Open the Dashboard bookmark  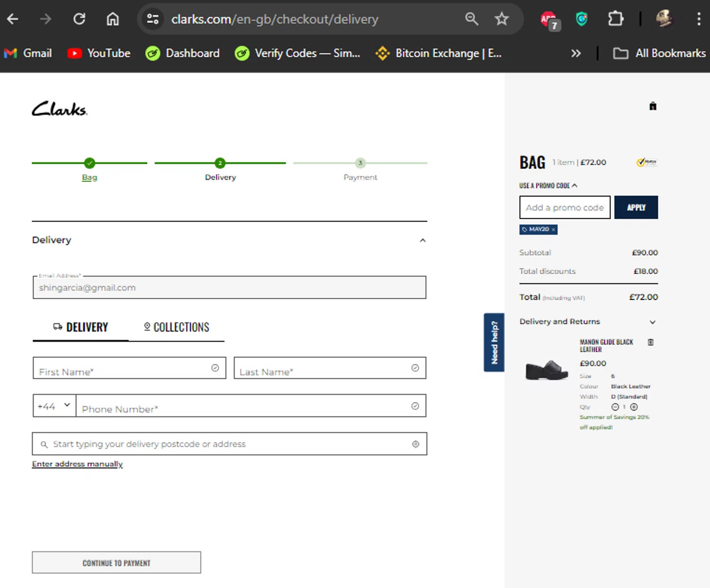(x=183, y=53)
